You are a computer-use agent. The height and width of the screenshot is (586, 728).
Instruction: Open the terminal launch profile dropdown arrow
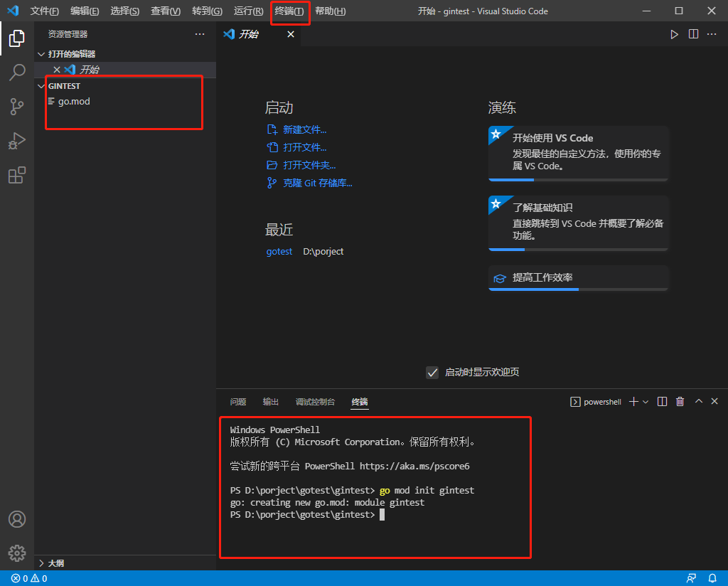(x=646, y=402)
